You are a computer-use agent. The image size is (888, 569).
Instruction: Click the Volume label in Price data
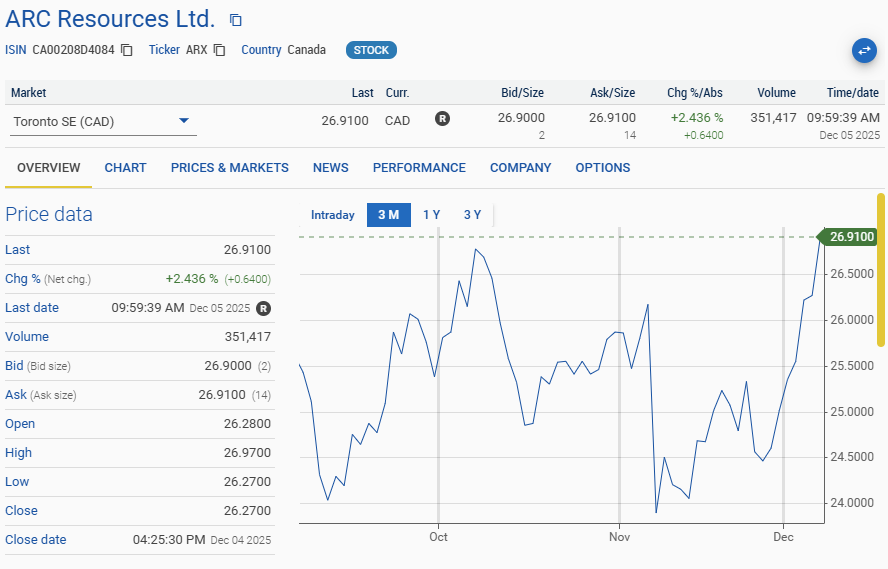pyautogui.click(x=27, y=336)
